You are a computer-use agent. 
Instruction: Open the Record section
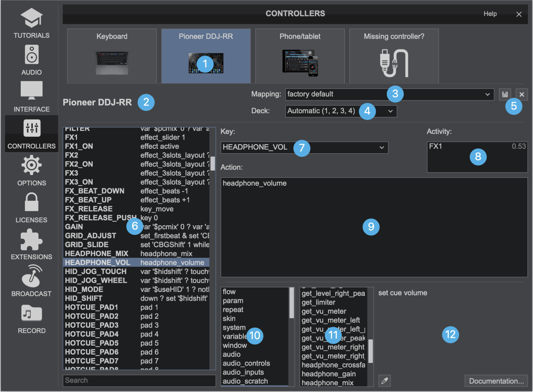tap(32, 318)
